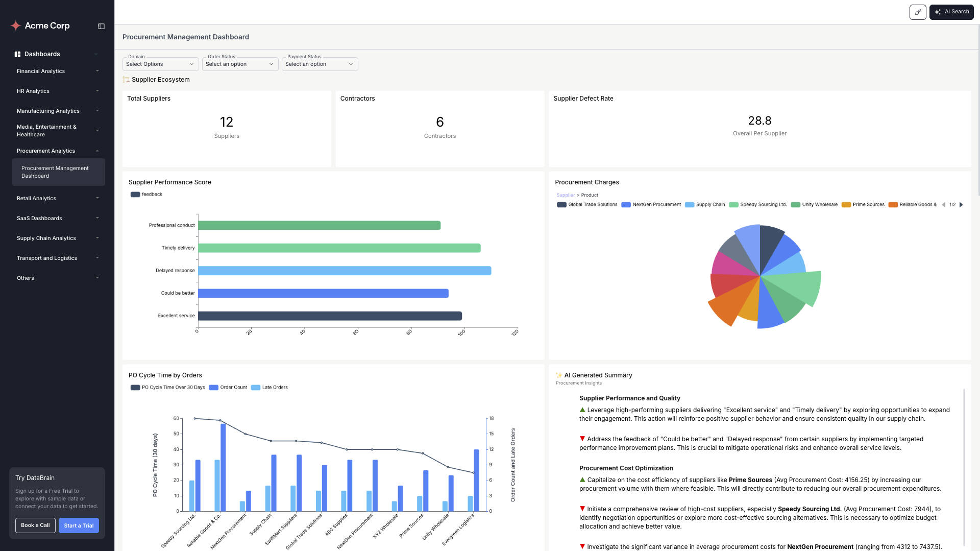980x551 pixels.
Task: Toggle Global Trade Solutions legend entry
Action: (x=587, y=205)
